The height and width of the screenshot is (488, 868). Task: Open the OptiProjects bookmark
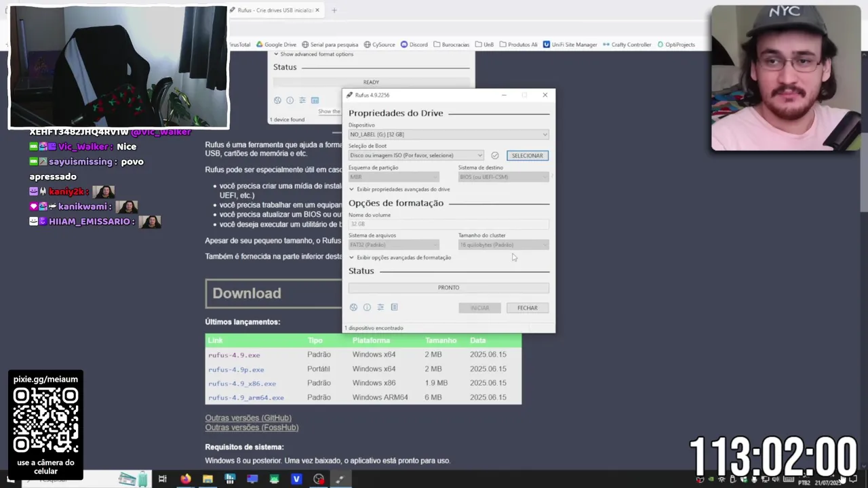[675, 45]
